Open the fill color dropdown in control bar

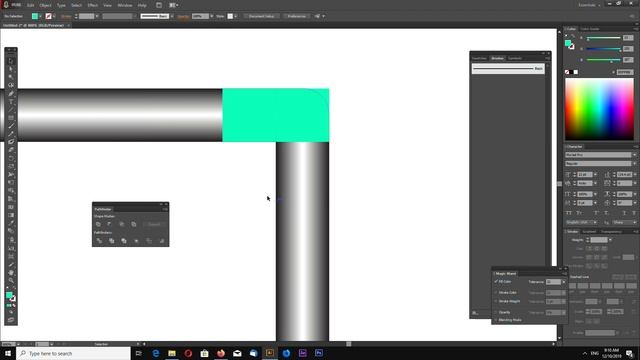tap(40, 16)
